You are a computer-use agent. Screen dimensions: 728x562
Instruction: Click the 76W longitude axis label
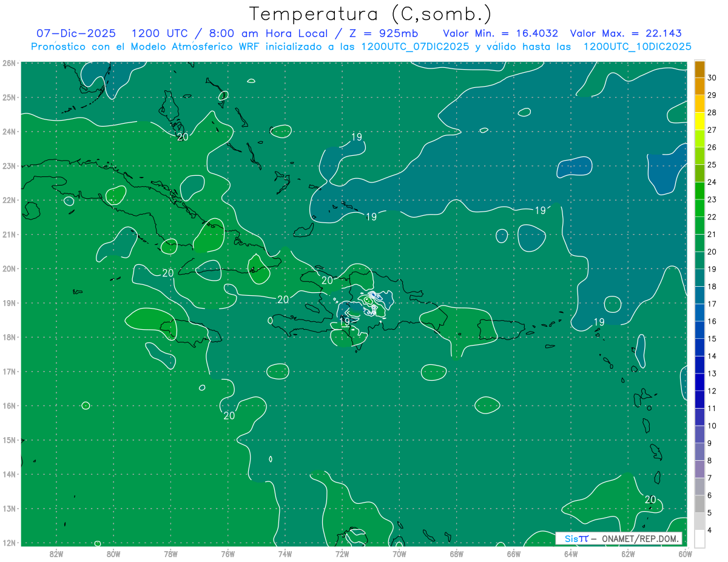click(228, 554)
